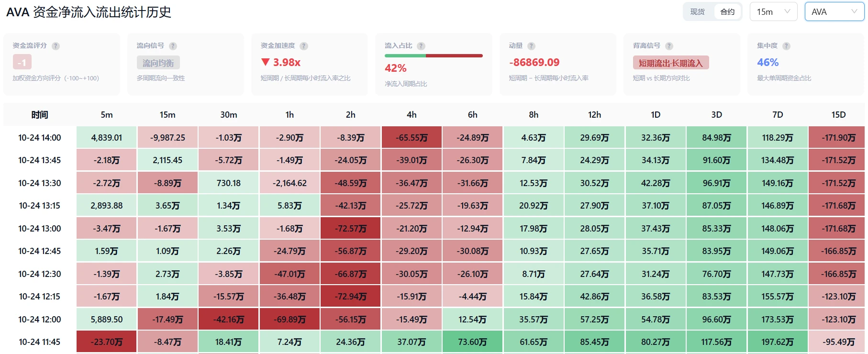This screenshot has width=868, height=354.
Task: Switch to 合约 market type
Action: pos(727,12)
